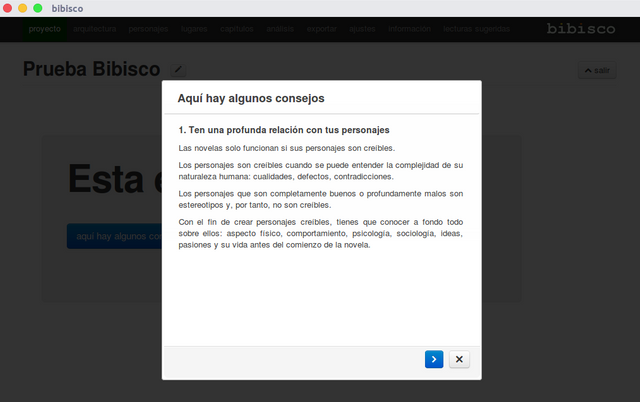Click the green maximize window button
The image size is (640, 402).
click(38, 8)
